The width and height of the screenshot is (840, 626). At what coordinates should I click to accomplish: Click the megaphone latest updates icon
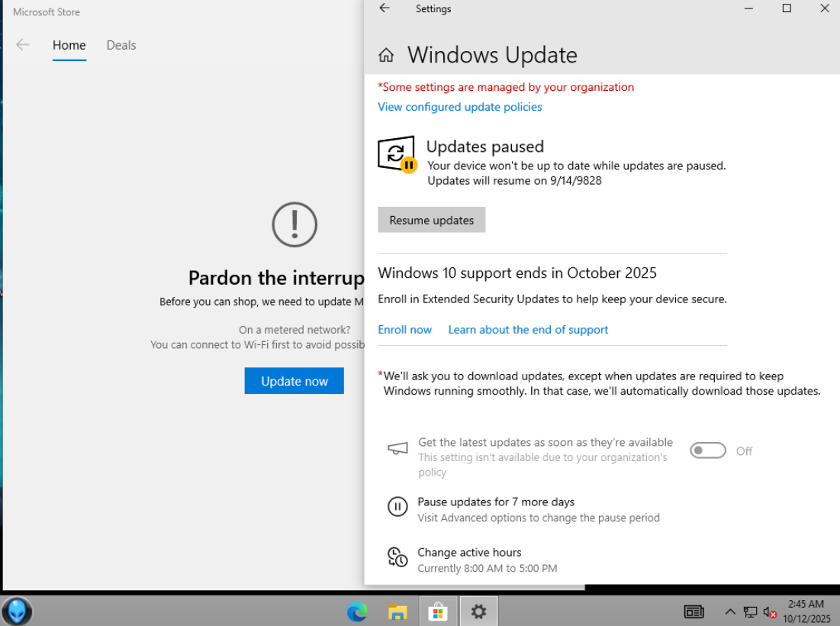(x=397, y=448)
